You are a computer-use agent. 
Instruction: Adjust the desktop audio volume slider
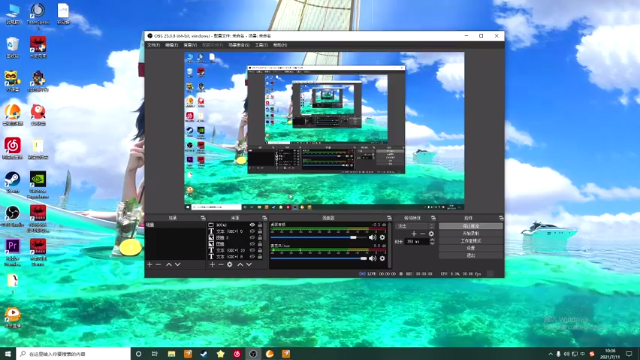(x=318, y=238)
